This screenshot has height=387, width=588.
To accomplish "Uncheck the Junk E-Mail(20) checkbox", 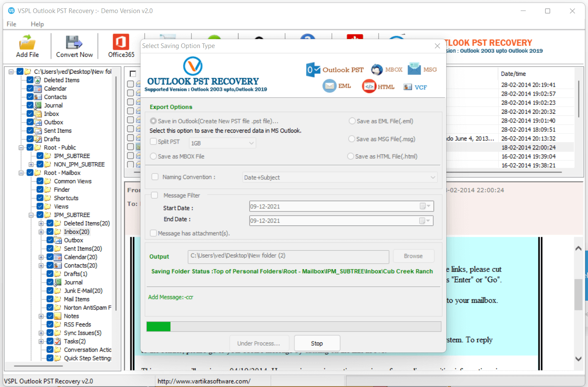I will point(50,291).
